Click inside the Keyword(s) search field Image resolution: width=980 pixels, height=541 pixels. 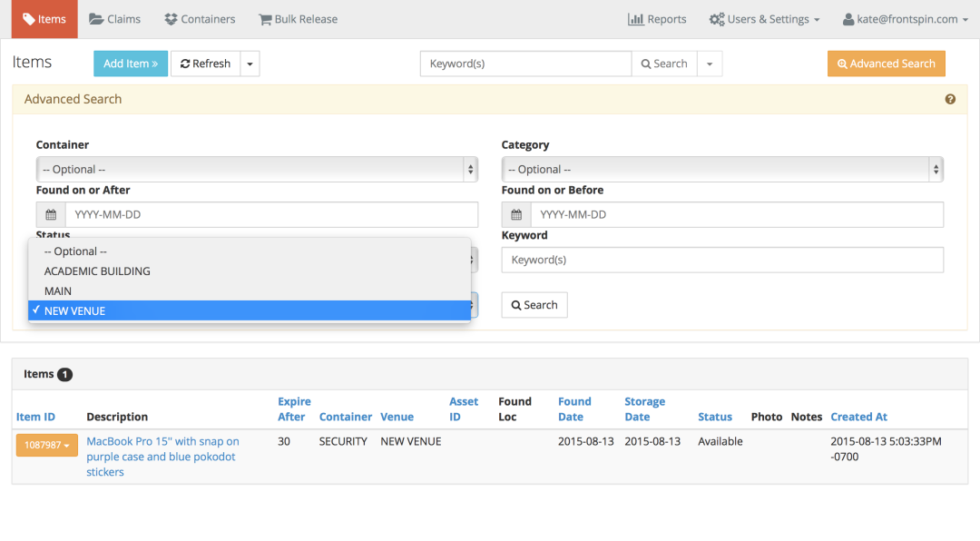[524, 64]
